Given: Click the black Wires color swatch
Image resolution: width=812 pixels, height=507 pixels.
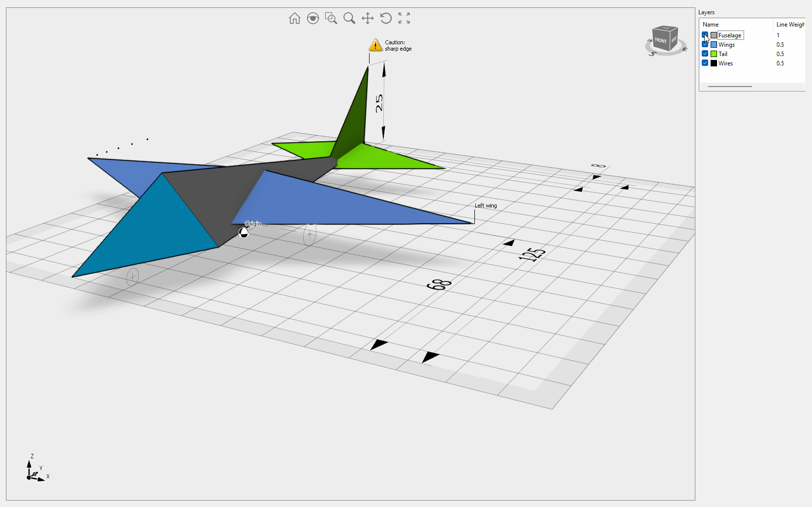Looking at the screenshot, I should click(x=714, y=63).
